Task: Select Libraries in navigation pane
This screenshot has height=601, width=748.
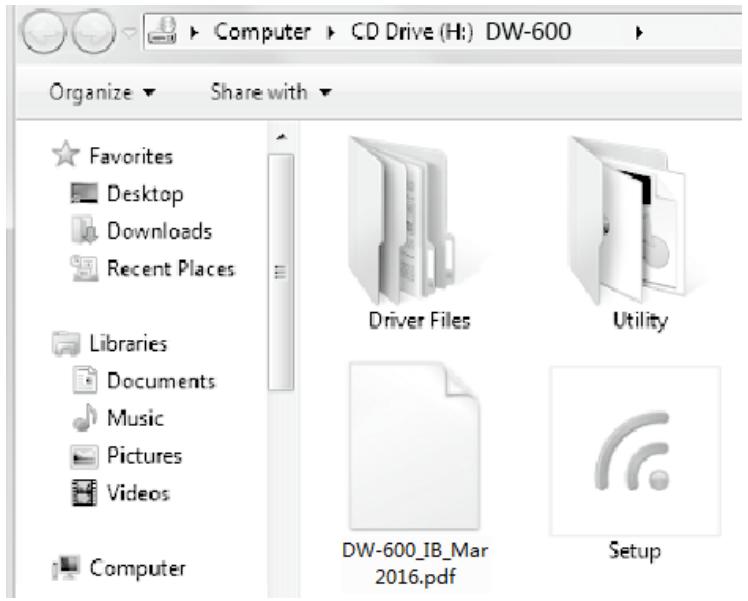Action: click(x=128, y=343)
